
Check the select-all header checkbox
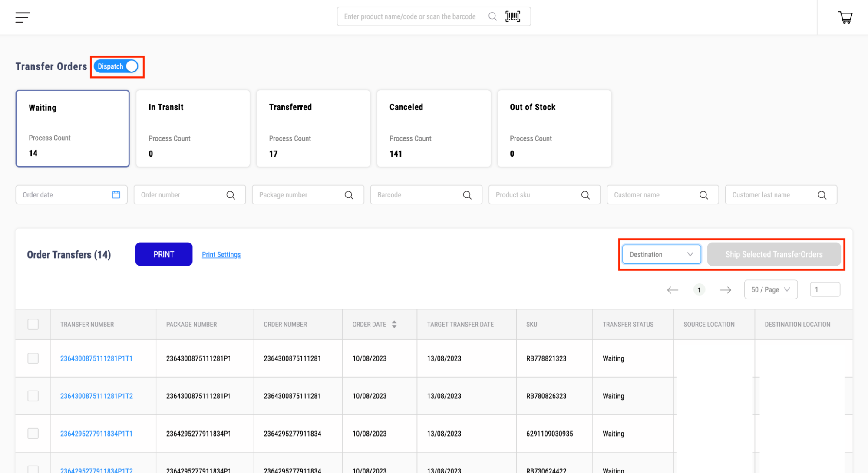(x=33, y=324)
